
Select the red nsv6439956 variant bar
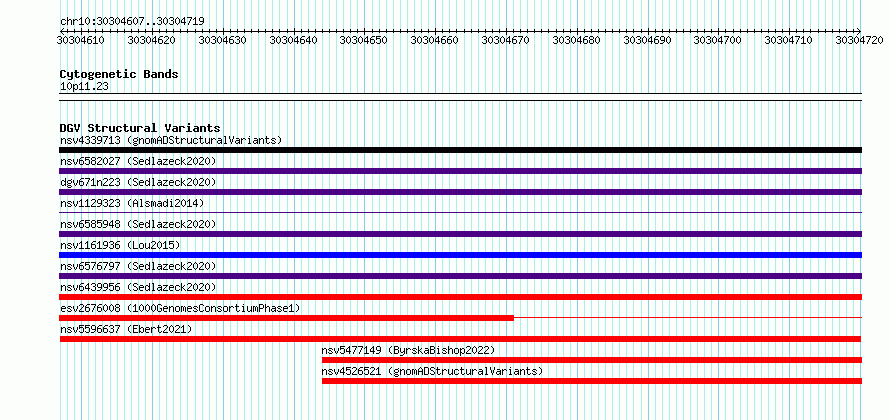(x=460, y=297)
